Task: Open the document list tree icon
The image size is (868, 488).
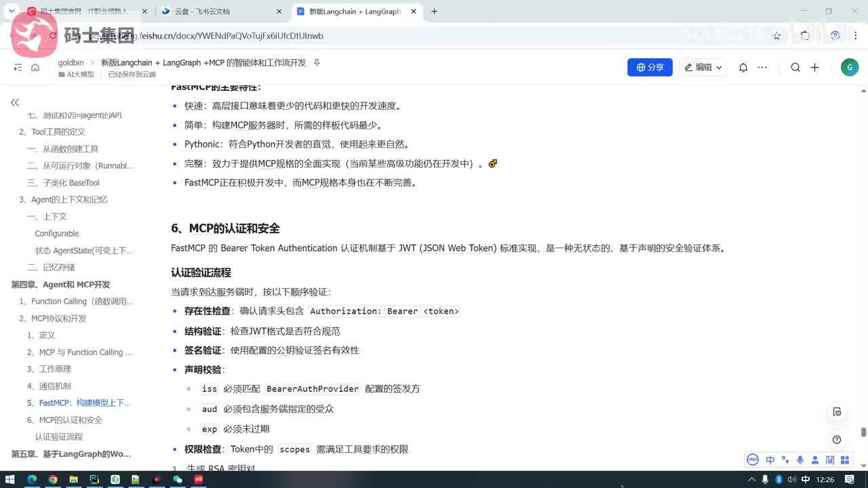Action: click(18, 67)
